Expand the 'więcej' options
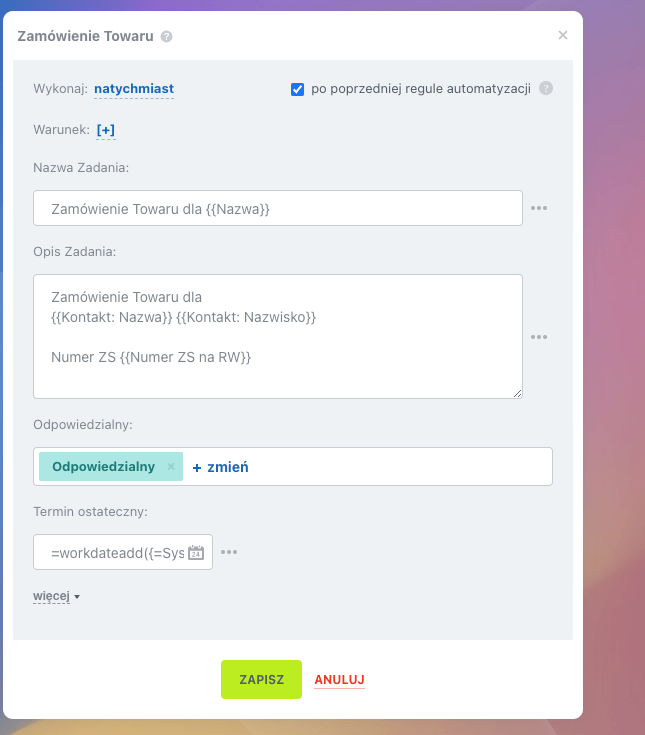 [55, 597]
